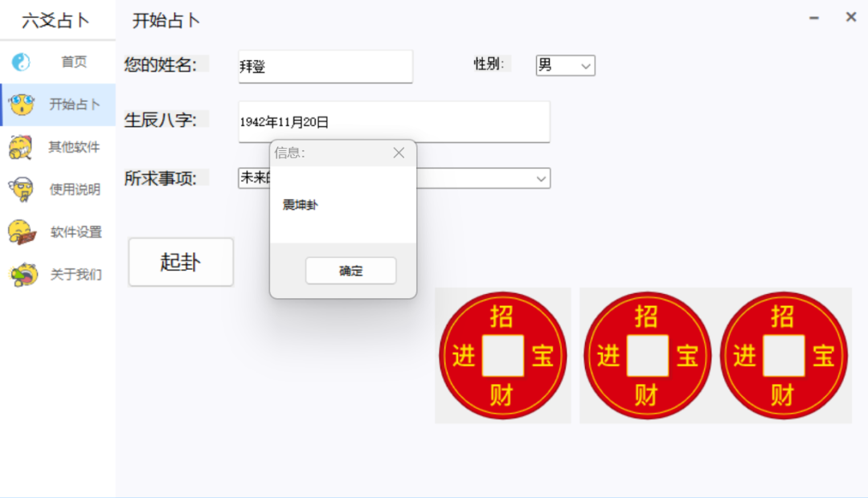Close the 信息 dialog with X
This screenshot has width=868, height=498.
click(399, 153)
